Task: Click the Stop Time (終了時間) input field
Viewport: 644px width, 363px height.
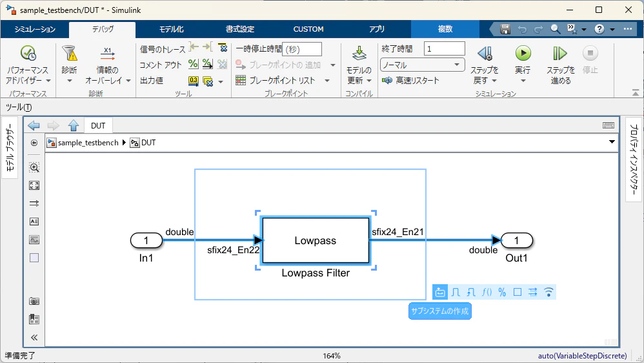Action: pos(445,48)
